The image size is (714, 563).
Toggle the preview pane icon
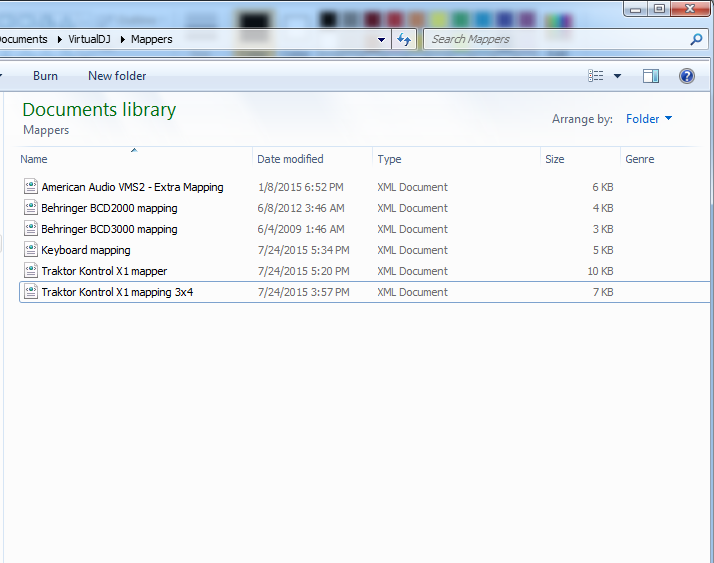[x=651, y=76]
